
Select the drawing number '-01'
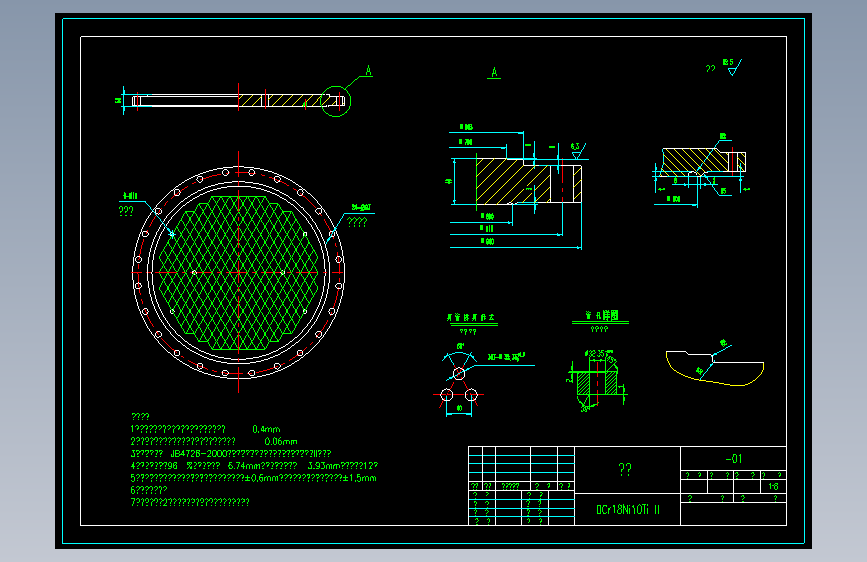click(734, 459)
